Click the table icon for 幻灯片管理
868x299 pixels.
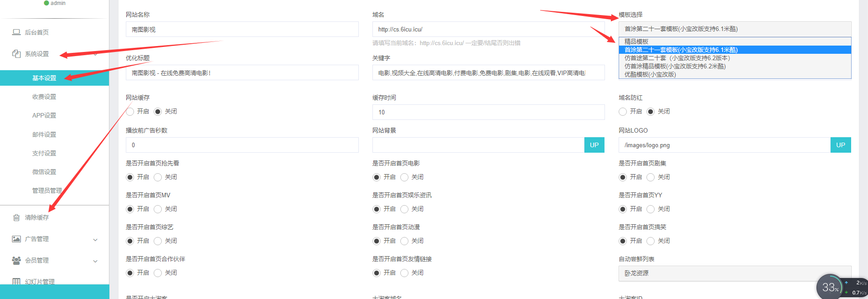(x=16, y=282)
